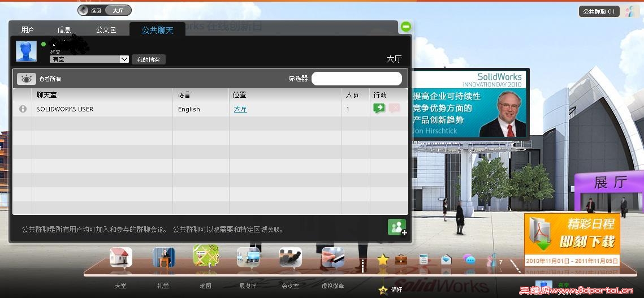Image resolution: width=644 pixels, height=298 pixels.
Task: Open the envelope mail icon
Action: point(447,260)
